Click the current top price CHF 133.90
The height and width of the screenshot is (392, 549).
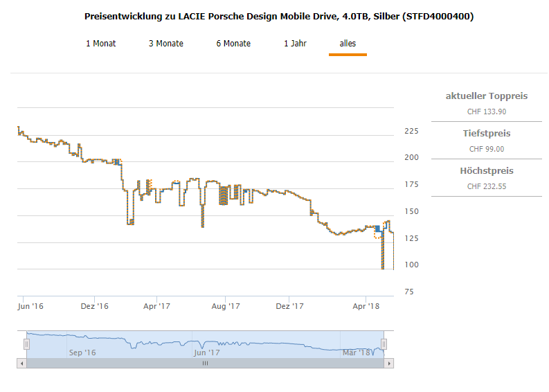pos(487,112)
